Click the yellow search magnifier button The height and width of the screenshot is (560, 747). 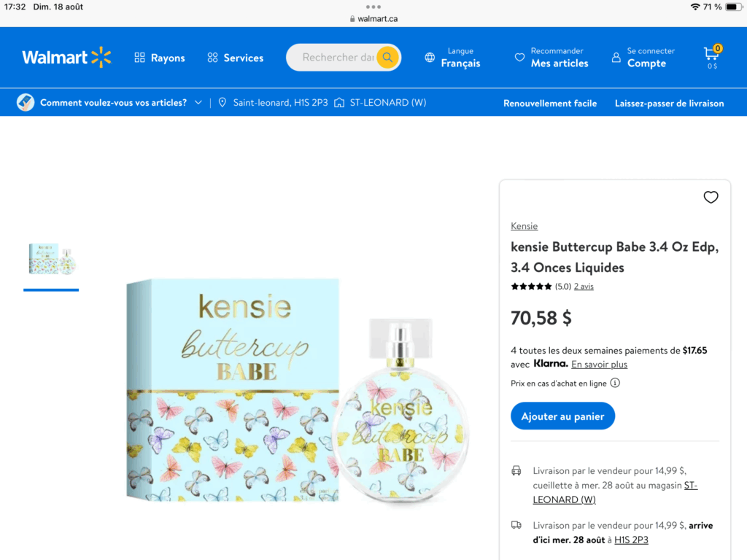pyautogui.click(x=387, y=58)
